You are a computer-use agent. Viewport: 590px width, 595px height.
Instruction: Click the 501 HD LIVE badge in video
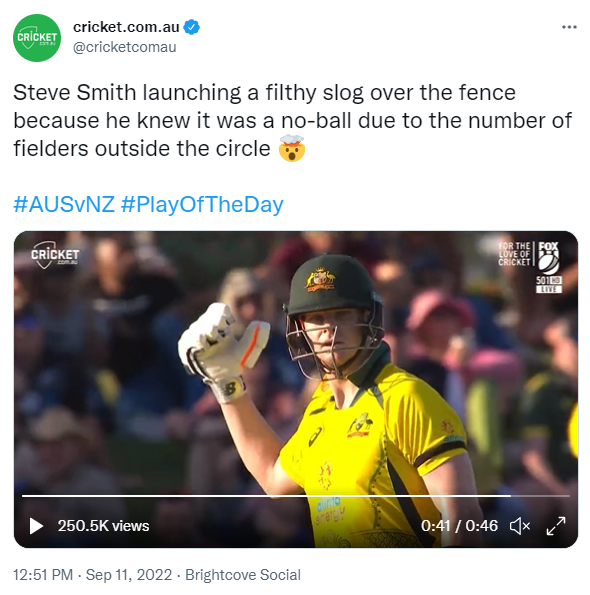coord(549,285)
